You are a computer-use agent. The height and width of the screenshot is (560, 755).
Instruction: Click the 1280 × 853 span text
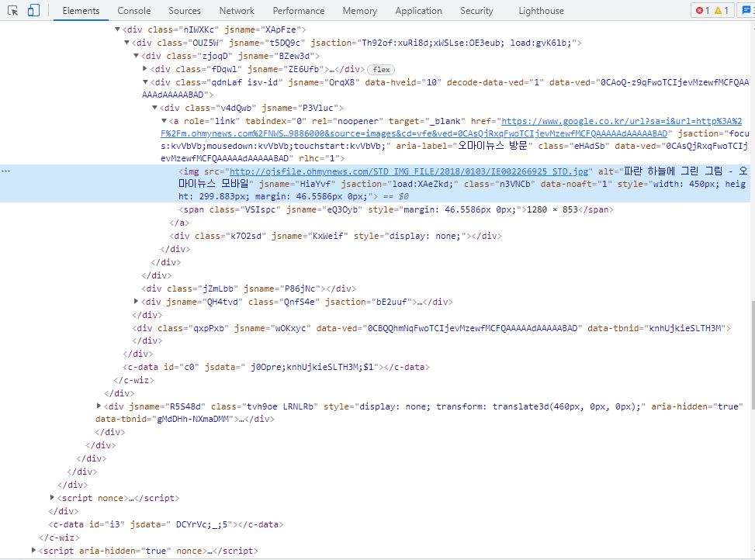[x=552, y=209]
